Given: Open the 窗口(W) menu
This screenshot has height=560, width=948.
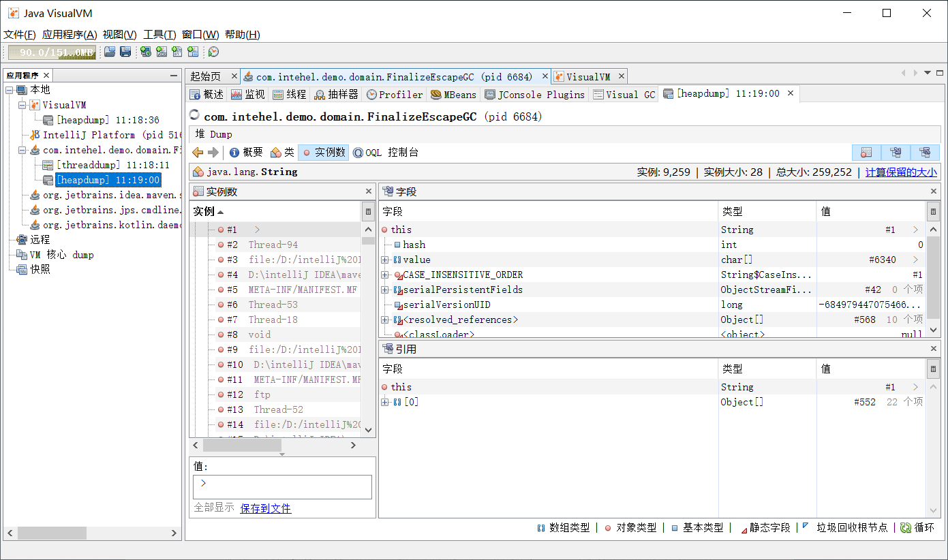Looking at the screenshot, I should click(x=200, y=35).
